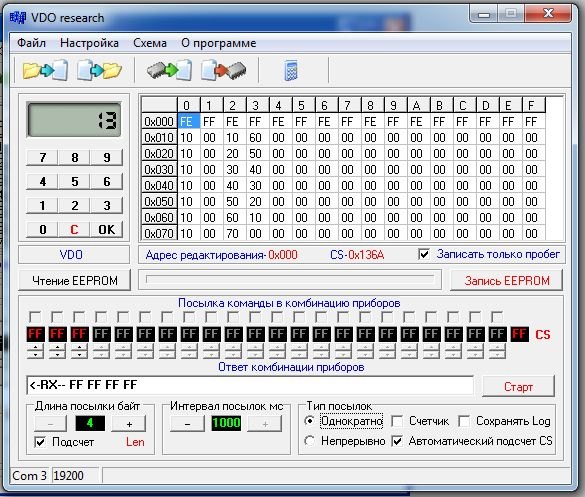
Task: Click keypad digit 7
Action: 43,157
